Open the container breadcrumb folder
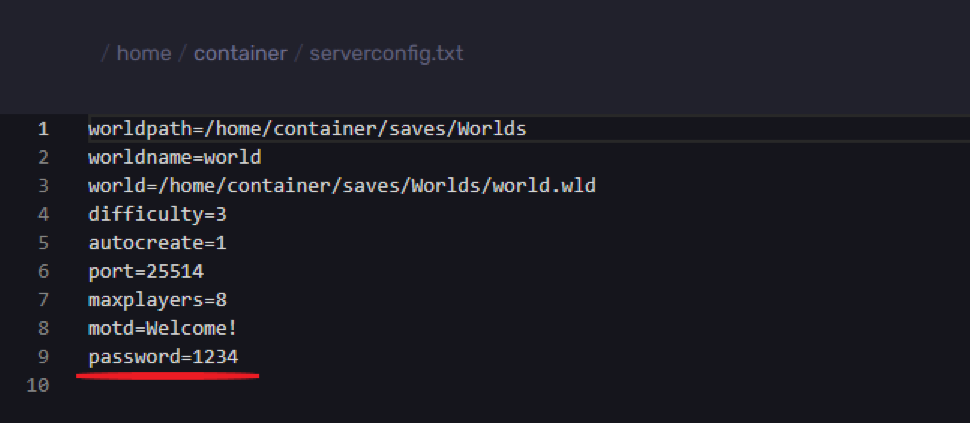 click(241, 54)
